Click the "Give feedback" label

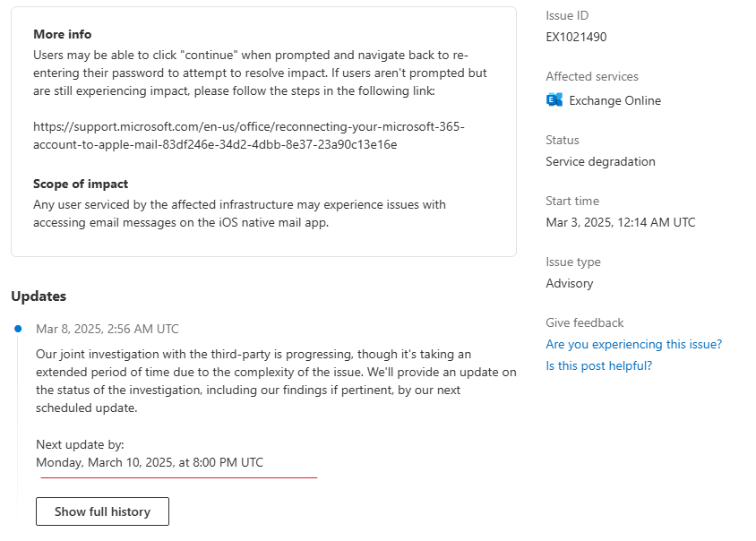pos(584,322)
